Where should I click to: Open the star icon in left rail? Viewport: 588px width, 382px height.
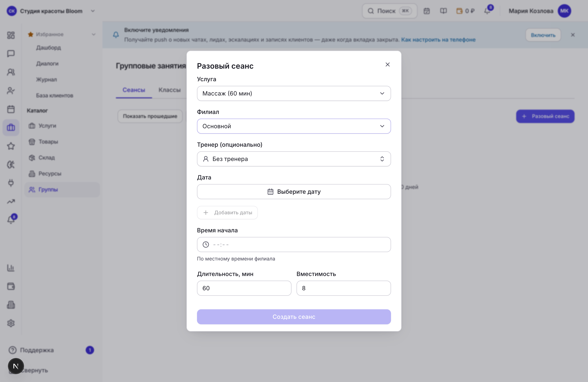tap(11, 146)
